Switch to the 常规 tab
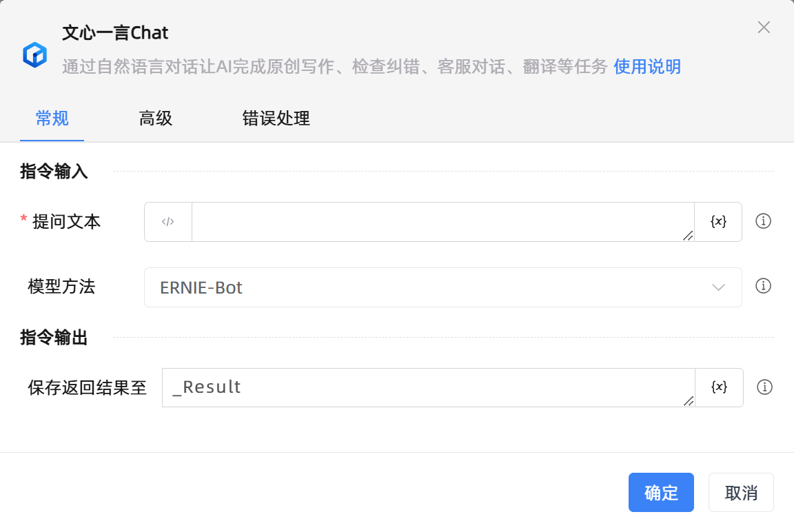 52,119
